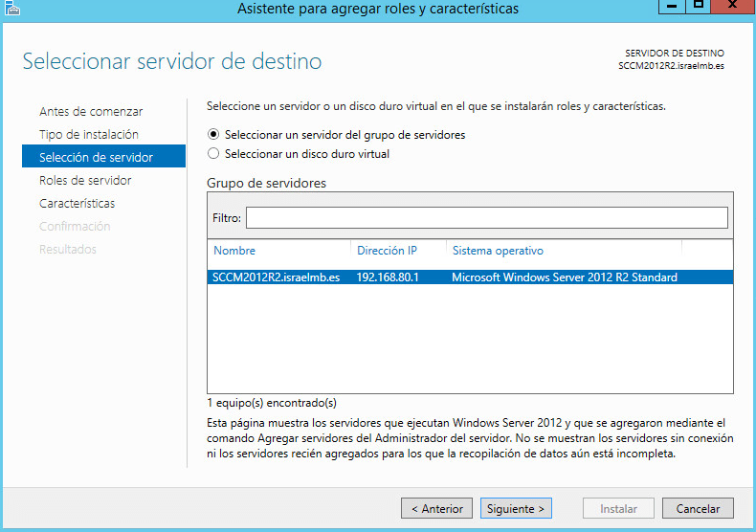This screenshot has width=756, height=532.
Task: Choose 'Seleccionar un servidor del grupo de servidores'
Action: click(x=213, y=135)
